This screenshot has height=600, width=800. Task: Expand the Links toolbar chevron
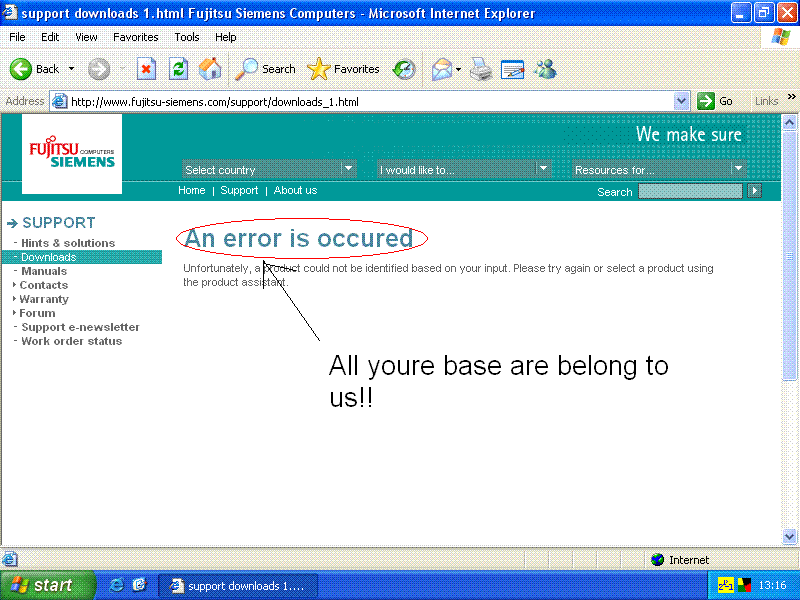point(791,96)
